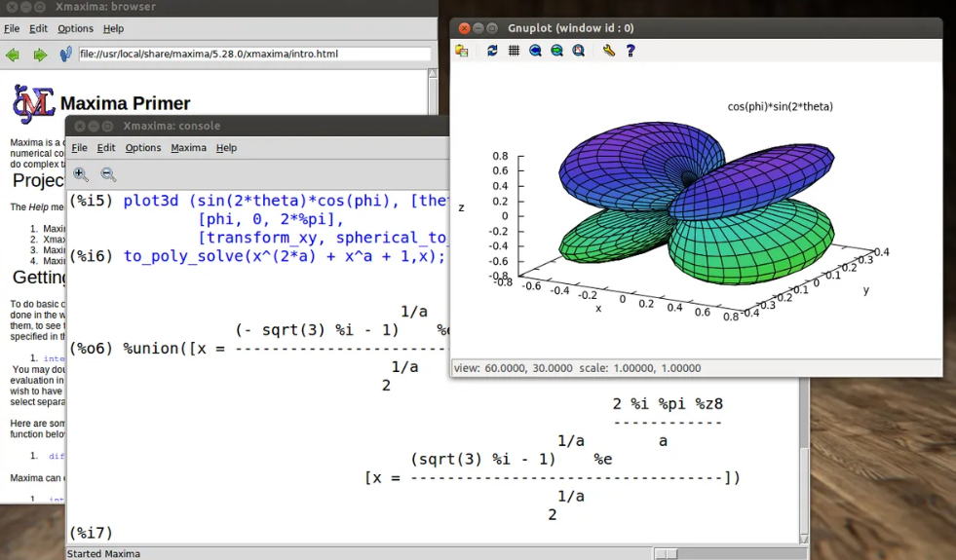Image resolution: width=956 pixels, height=560 pixels.
Task: Open Help menu in Xmaxima console
Action: (x=226, y=147)
